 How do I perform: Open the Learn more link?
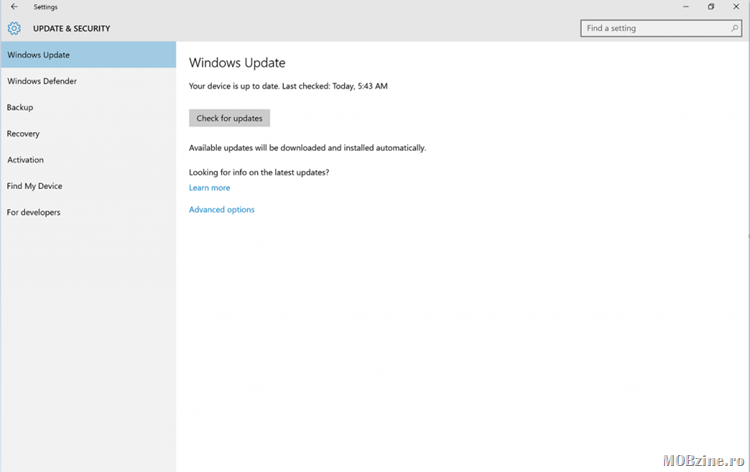(210, 187)
